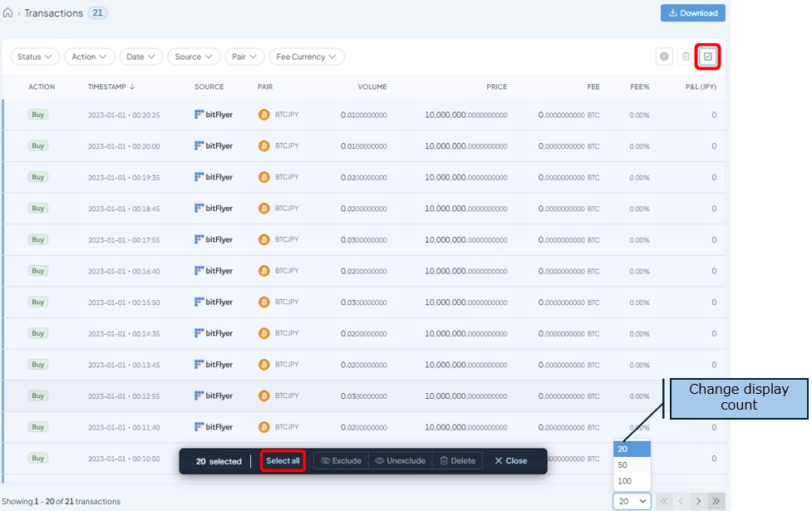The width and height of the screenshot is (812, 511).
Task: Go to previous page arrow
Action: coord(681,501)
